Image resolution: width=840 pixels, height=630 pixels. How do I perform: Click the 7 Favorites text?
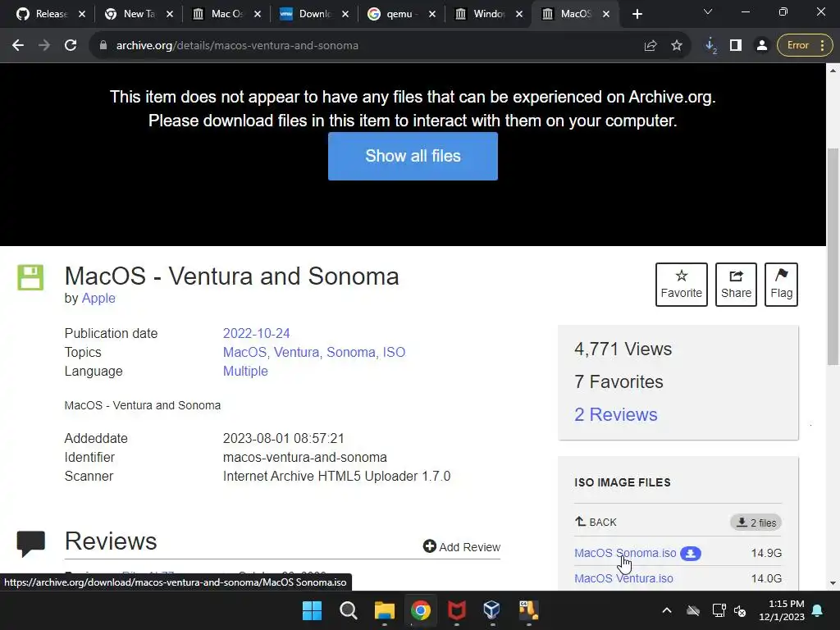coord(619,382)
